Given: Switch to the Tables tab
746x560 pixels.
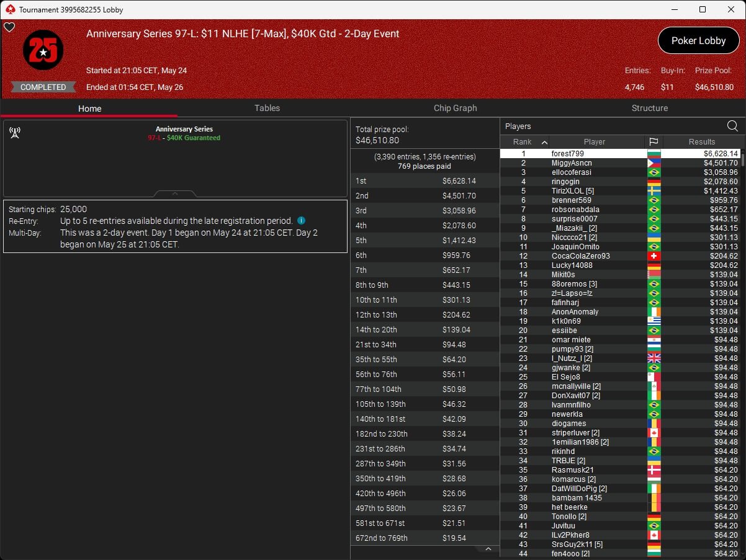Looking at the screenshot, I should [x=267, y=108].
